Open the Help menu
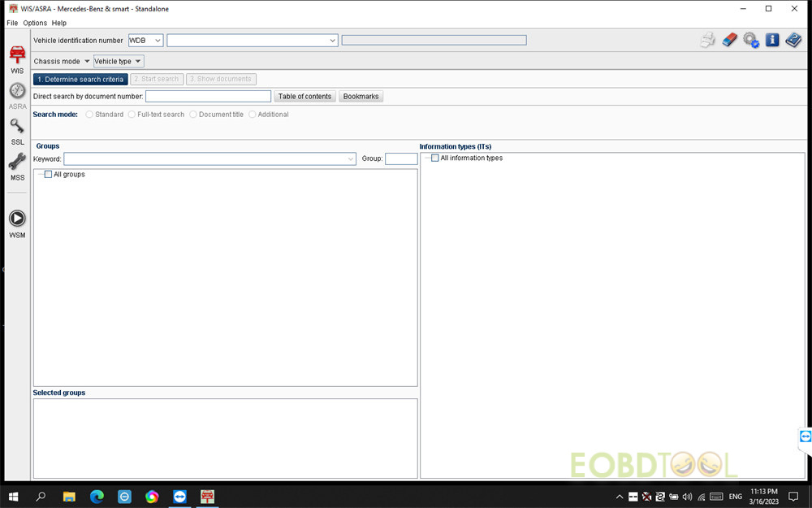Image resolution: width=812 pixels, height=508 pixels. (x=59, y=23)
